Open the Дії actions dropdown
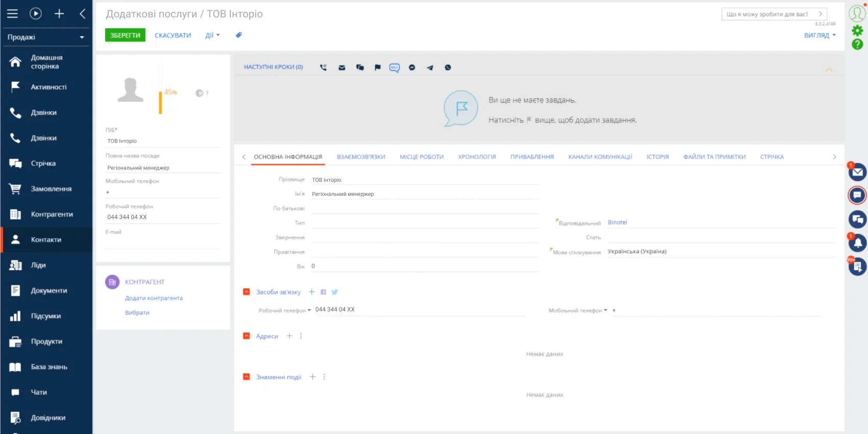The height and width of the screenshot is (434, 868). click(x=212, y=35)
